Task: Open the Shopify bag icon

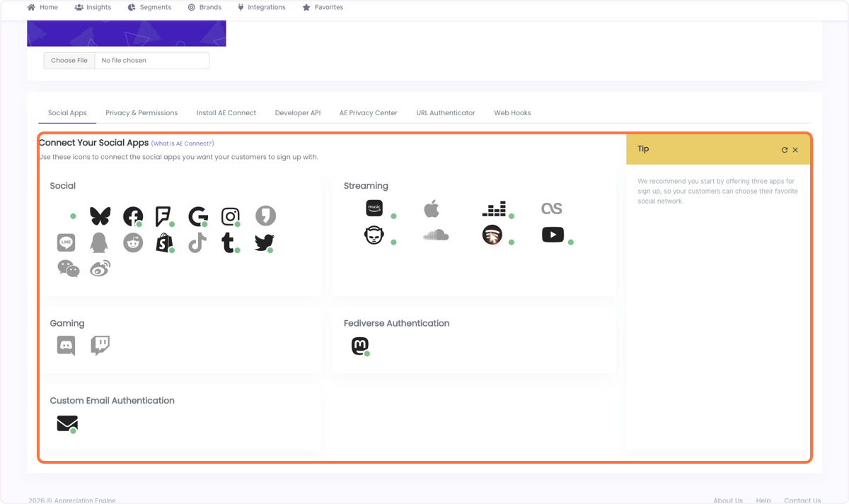Action: tap(164, 243)
